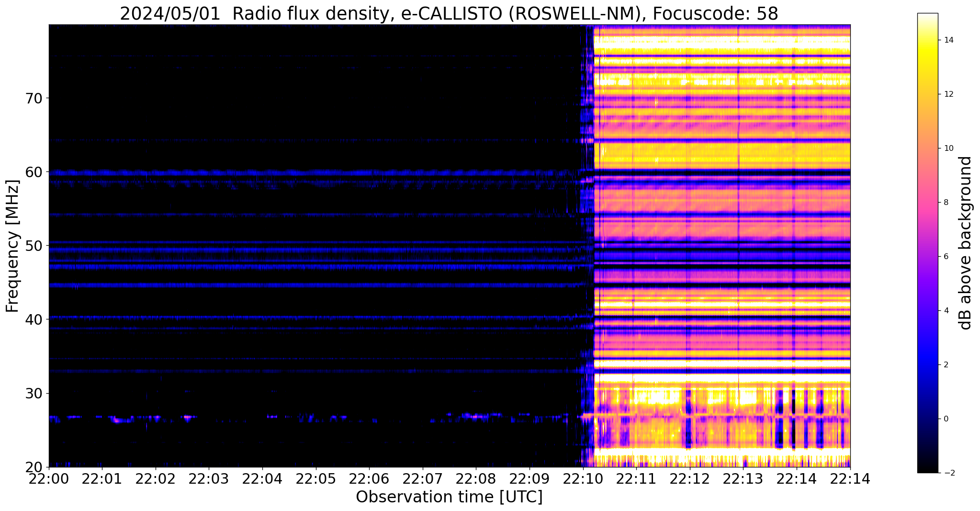The width and height of the screenshot is (980, 511).
Task: Click the 22:00 time tick label
Action: [x=49, y=478]
